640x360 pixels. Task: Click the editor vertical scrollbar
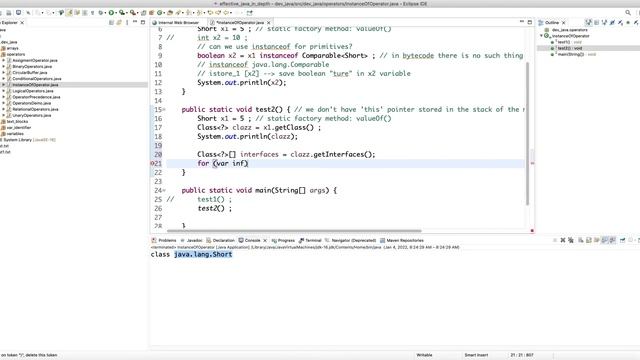pyautogui.click(x=527, y=133)
